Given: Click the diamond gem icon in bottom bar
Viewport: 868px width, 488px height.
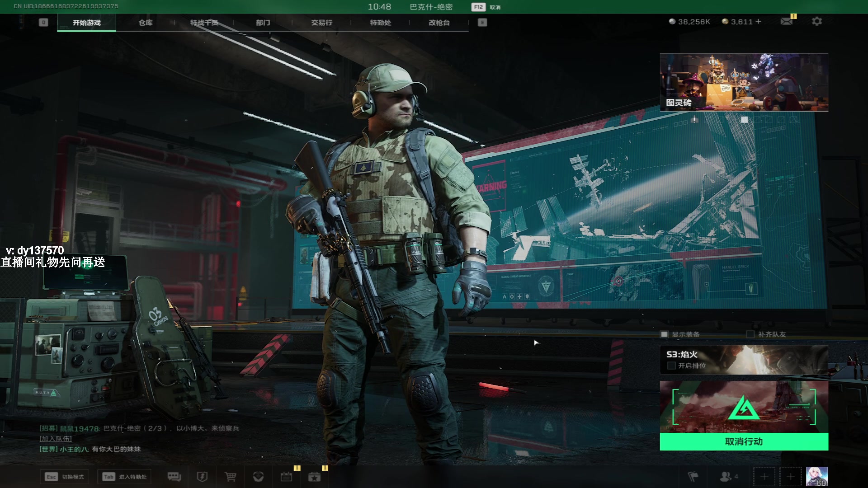Looking at the screenshot, I should (x=258, y=477).
